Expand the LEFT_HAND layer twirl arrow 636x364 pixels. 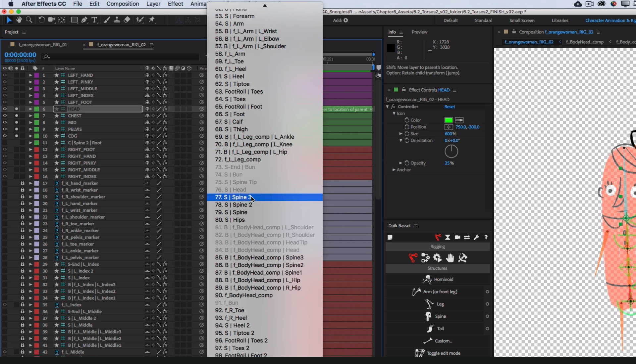pyautogui.click(x=30, y=75)
